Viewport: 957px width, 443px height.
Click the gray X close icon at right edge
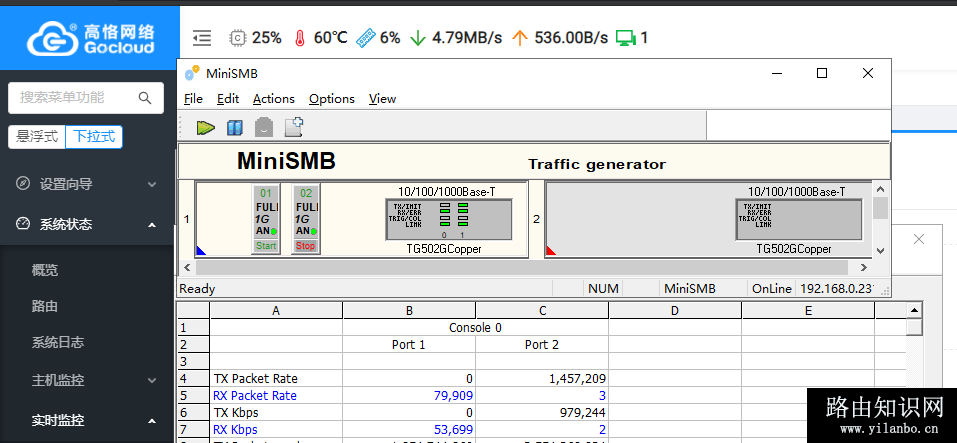(919, 239)
